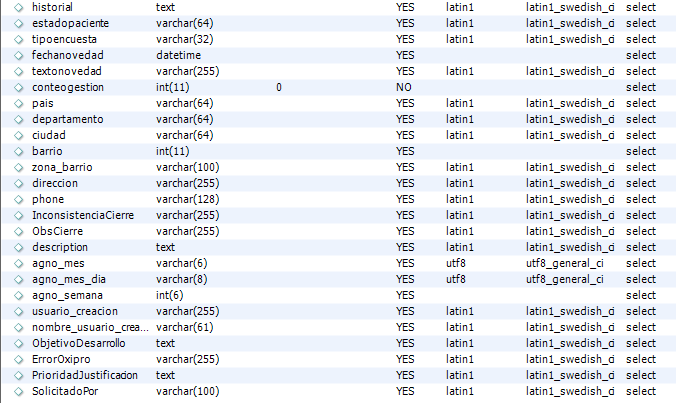The image size is (676, 403).
Task: Select the PrioridadJustificacion column row
Action: [x=338, y=375]
